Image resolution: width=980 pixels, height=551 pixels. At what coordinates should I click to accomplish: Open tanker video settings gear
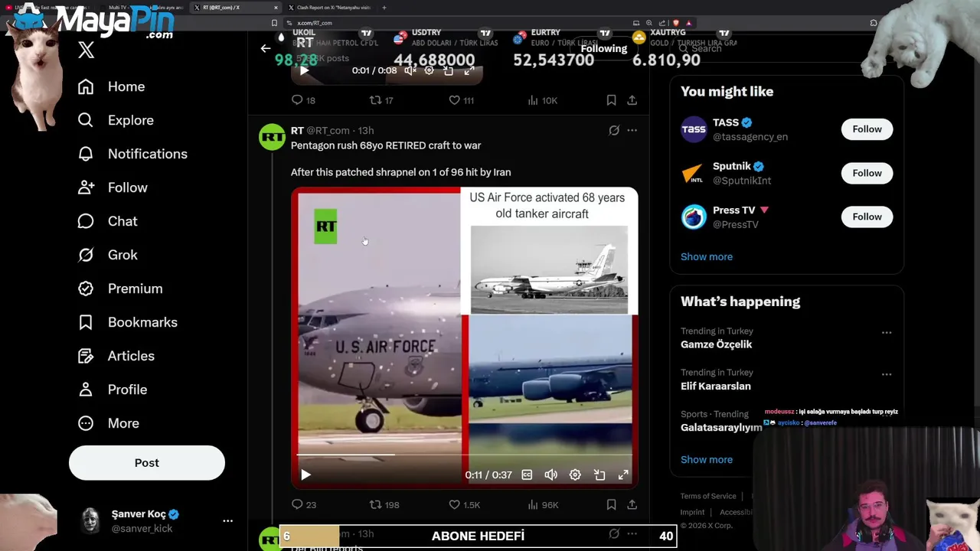pos(575,474)
